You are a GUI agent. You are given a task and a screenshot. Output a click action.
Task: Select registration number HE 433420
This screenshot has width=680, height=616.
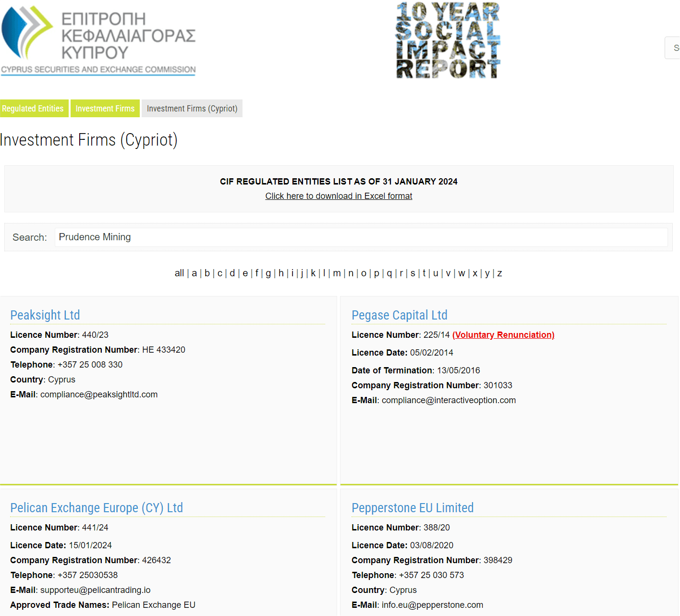click(164, 350)
